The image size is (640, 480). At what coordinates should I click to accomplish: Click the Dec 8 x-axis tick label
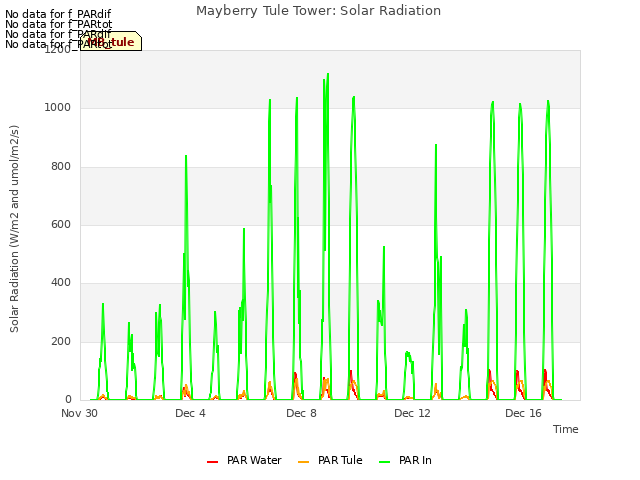click(x=301, y=413)
